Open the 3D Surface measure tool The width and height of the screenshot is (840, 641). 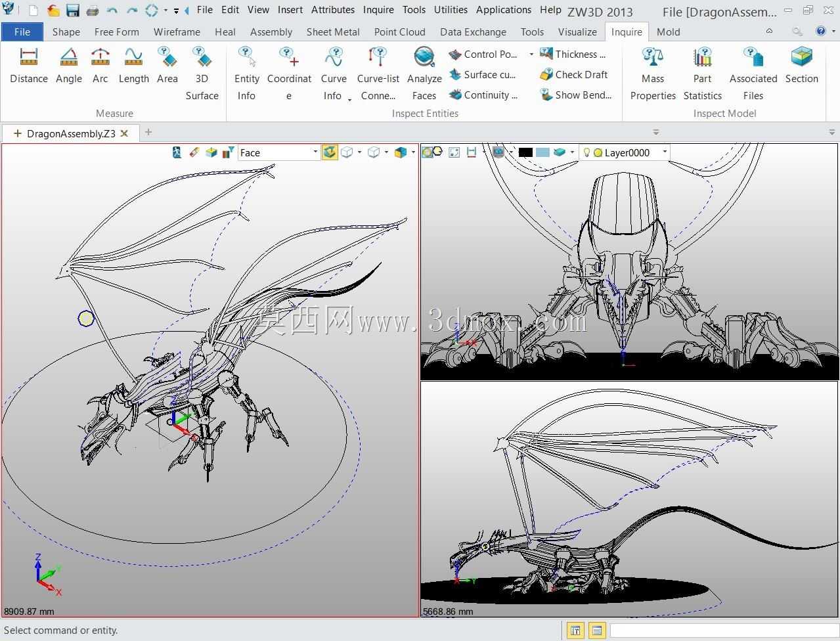pyautogui.click(x=202, y=74)
